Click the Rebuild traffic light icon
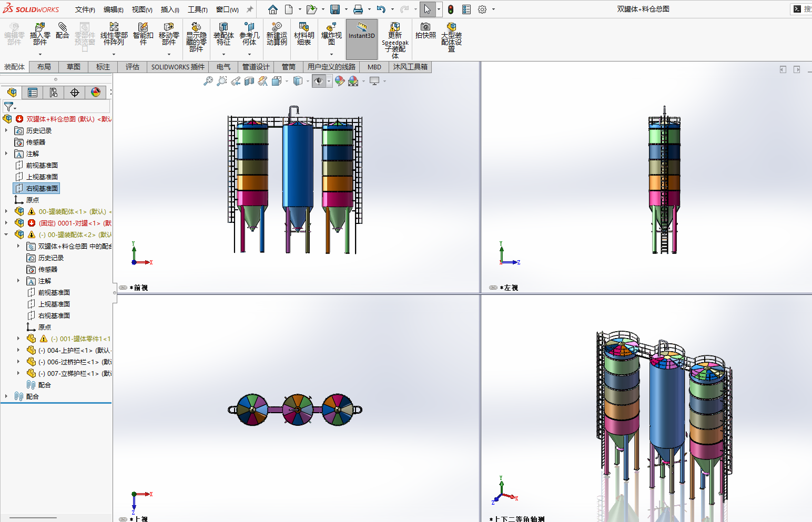The width and height of the screenshot is (812, 522). pyautogui.click(x=451, y=9)
